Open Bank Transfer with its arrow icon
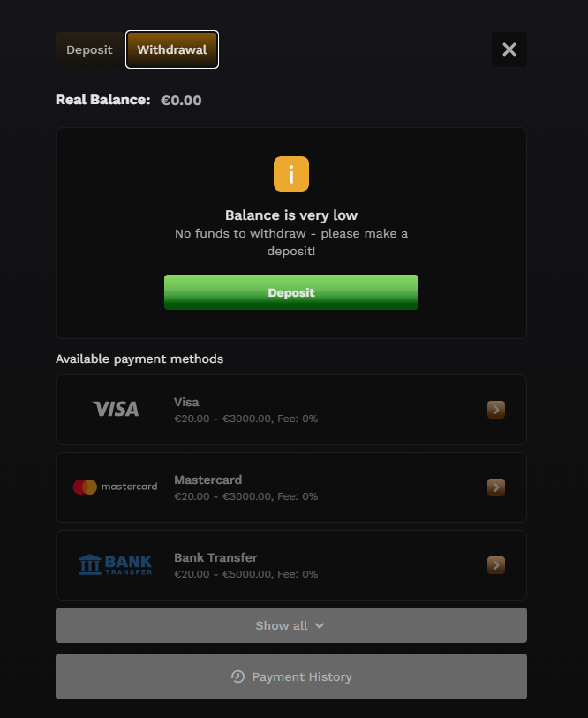This screenshot has height=718, width=588. (496, 565)
